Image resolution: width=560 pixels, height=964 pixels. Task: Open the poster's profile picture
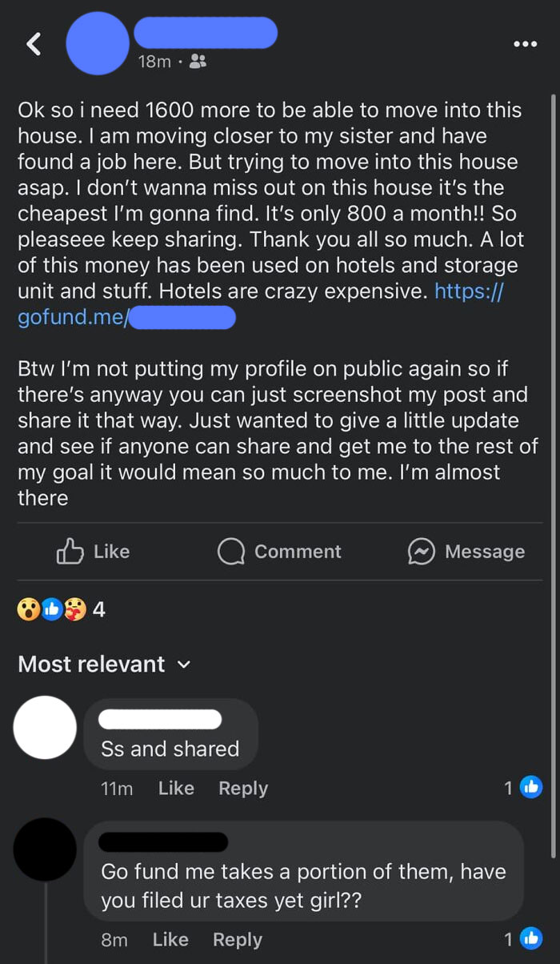point(98,44)
